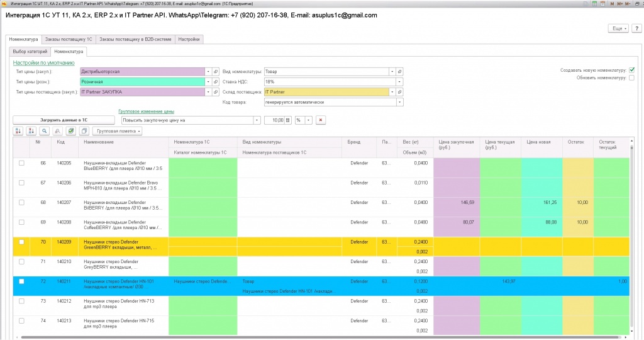Click the uncheck-all rows icon in toolbar
Screen dimensions: 644x340
click(83, 131)
